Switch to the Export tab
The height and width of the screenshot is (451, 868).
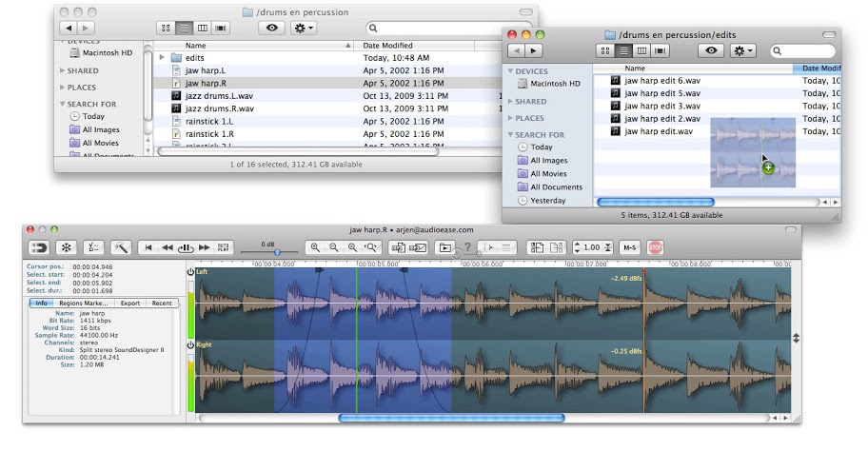(129, 303)
